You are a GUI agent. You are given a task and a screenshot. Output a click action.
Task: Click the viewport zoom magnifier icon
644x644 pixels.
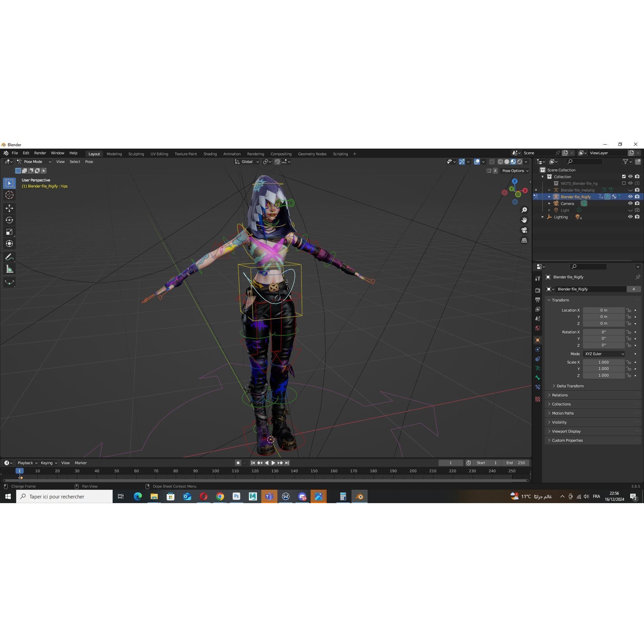tap(524, 210)
